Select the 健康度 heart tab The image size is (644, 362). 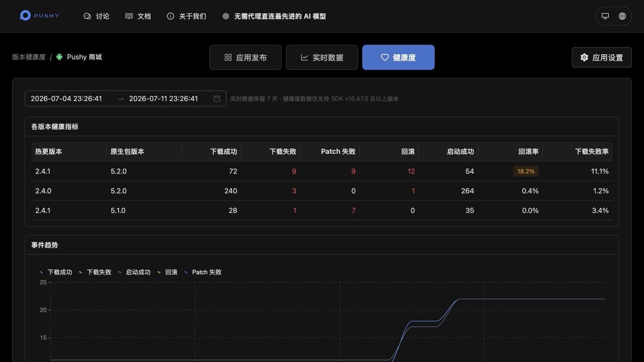[398, 57]
